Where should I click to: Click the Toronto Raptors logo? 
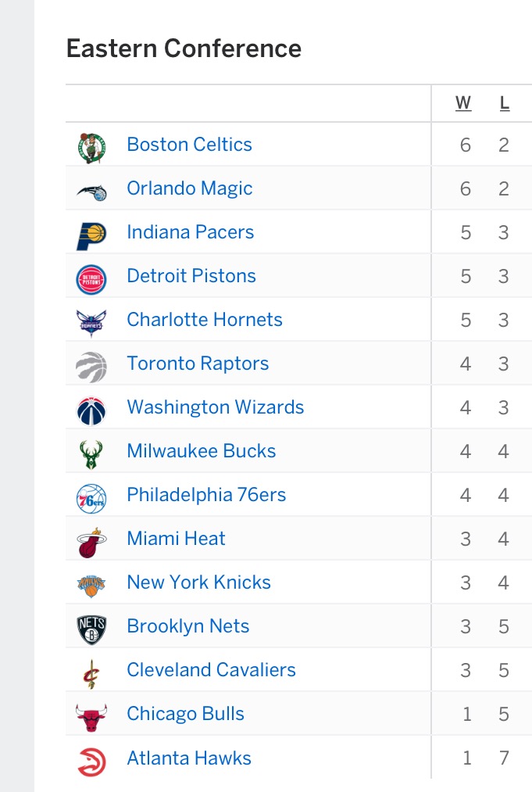coord(91,367)
